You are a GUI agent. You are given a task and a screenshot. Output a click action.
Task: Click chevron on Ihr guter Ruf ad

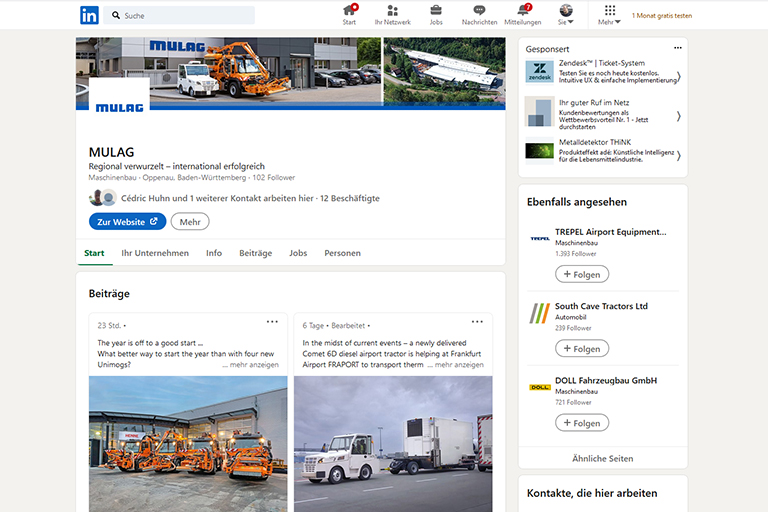[679, 116]
